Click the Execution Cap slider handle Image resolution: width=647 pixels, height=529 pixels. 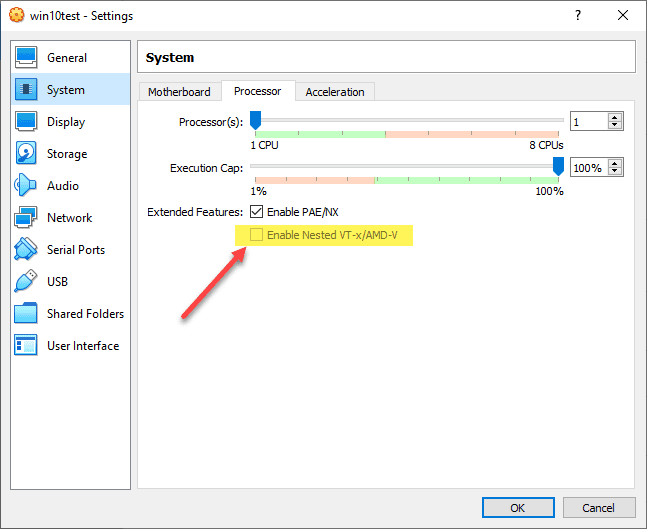click(x=558, y=166)
